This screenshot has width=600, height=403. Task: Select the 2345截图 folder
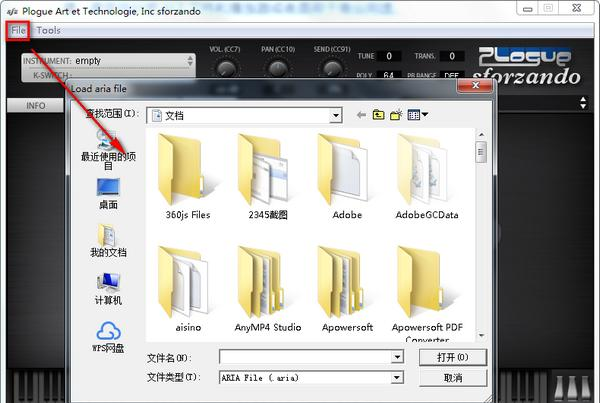[267, 177]
